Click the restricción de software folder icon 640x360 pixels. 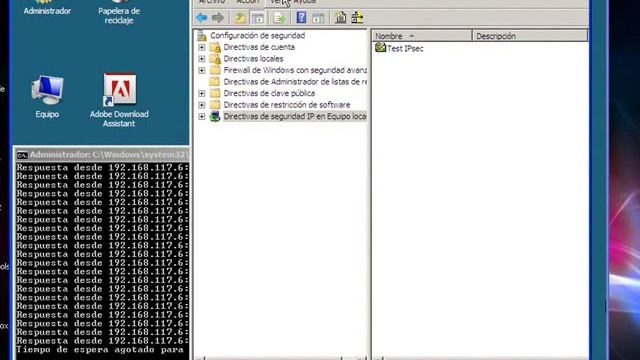click(x=215, y=105)
